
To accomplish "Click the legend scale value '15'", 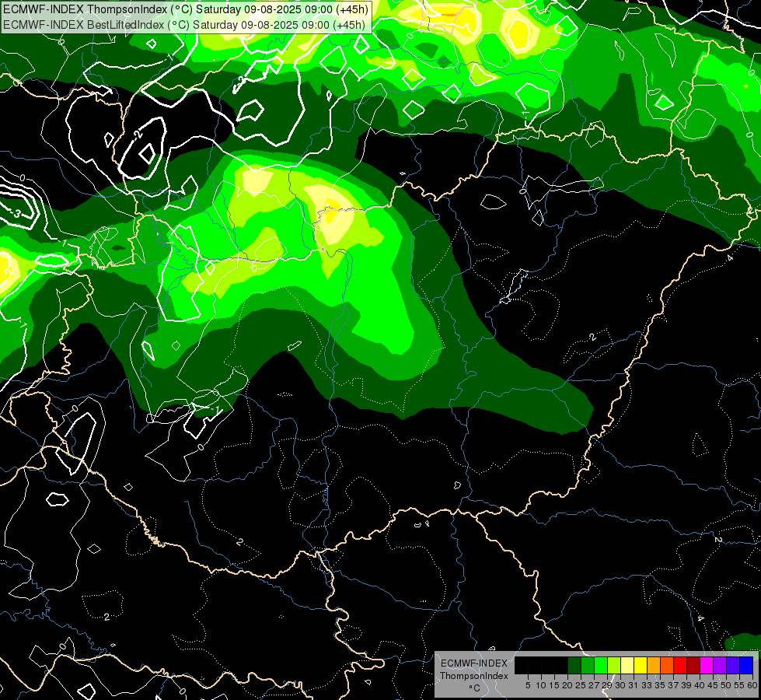I will point(554,685).
